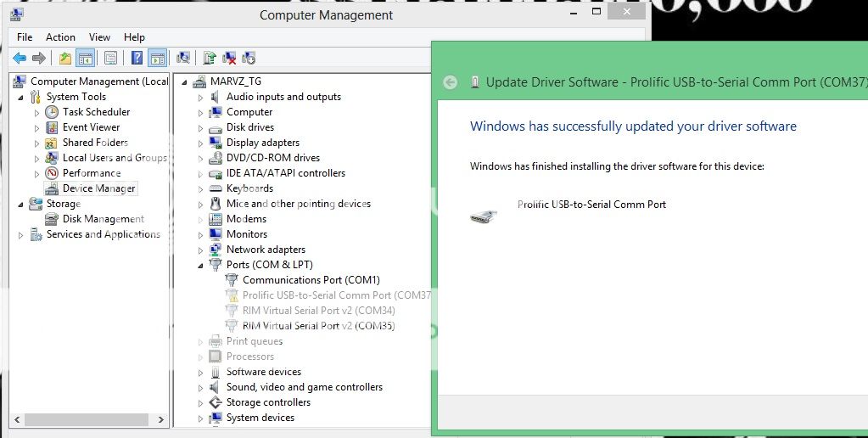Viewport: 868px width, 438px height.
Task: Click the Processors category icon
Action: pyautogui.click(x=216, y=357)
